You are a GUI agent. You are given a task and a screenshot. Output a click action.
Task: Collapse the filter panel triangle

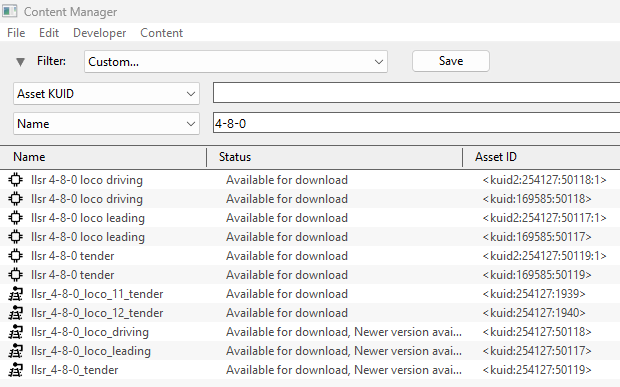(x=20, y=62)
